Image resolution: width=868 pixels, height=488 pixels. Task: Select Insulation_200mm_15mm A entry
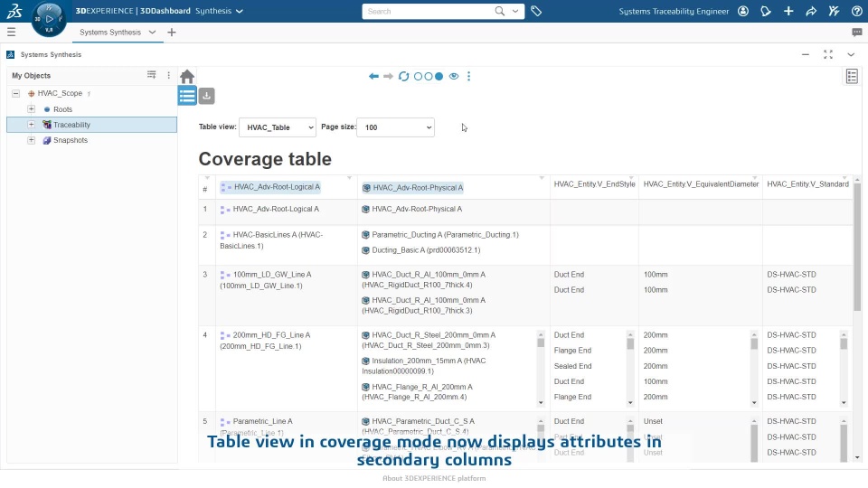point(423,366)
